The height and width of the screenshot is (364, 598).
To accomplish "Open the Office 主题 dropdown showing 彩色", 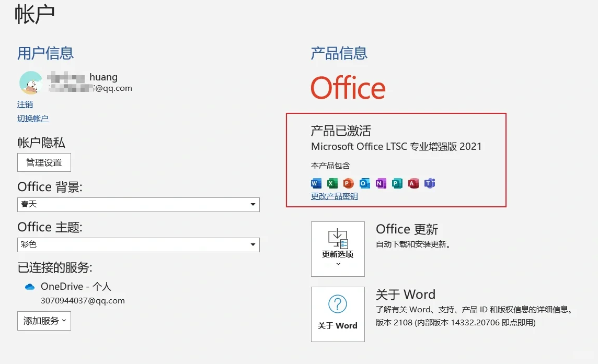I will (x=139, y=244).
